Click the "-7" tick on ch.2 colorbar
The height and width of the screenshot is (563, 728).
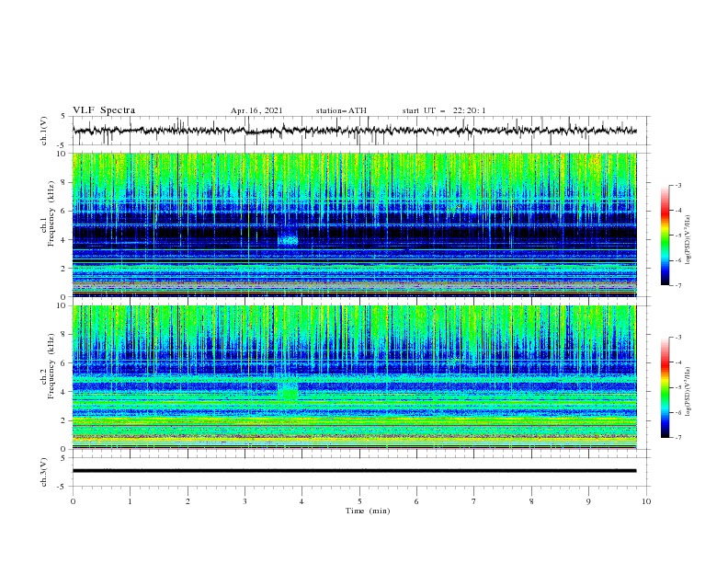(x=677, y=438)
